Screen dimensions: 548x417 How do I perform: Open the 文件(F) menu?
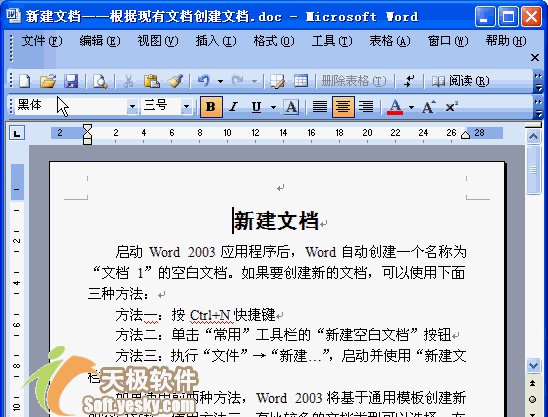point(42,41)
